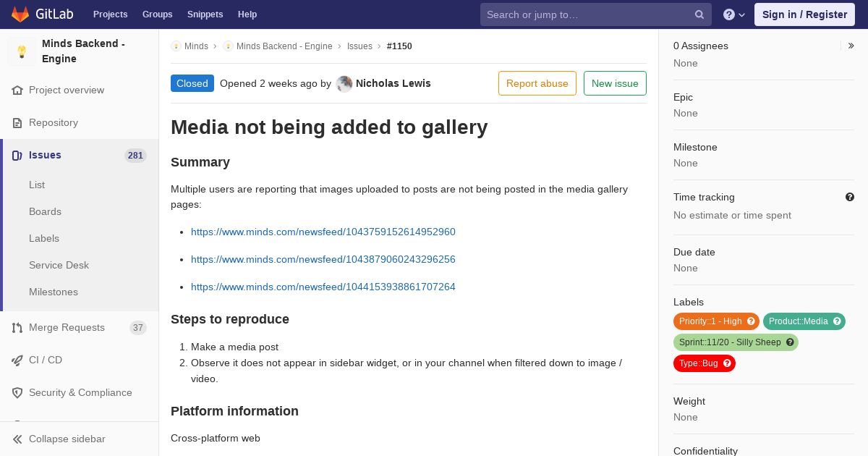
Task: Click the Report abuse button
Action: tap(537, 83)
